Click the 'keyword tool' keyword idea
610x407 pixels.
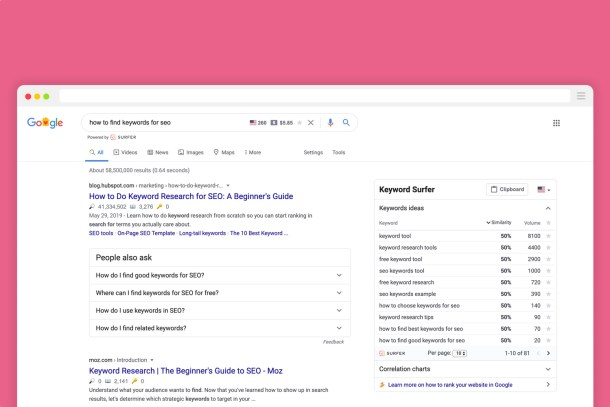click(395, 236)
